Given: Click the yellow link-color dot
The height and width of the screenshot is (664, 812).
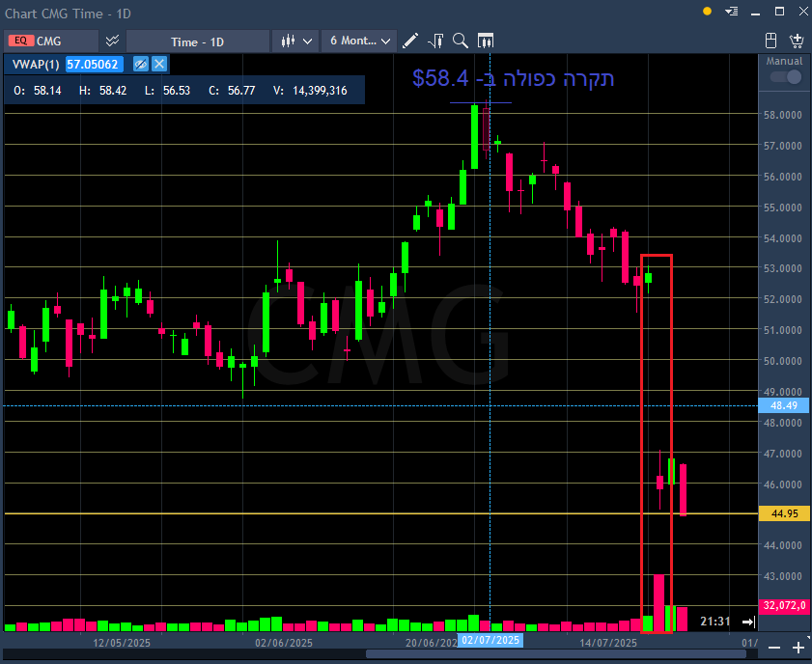Looking at the screenshot, I should (x=707, y=12).
